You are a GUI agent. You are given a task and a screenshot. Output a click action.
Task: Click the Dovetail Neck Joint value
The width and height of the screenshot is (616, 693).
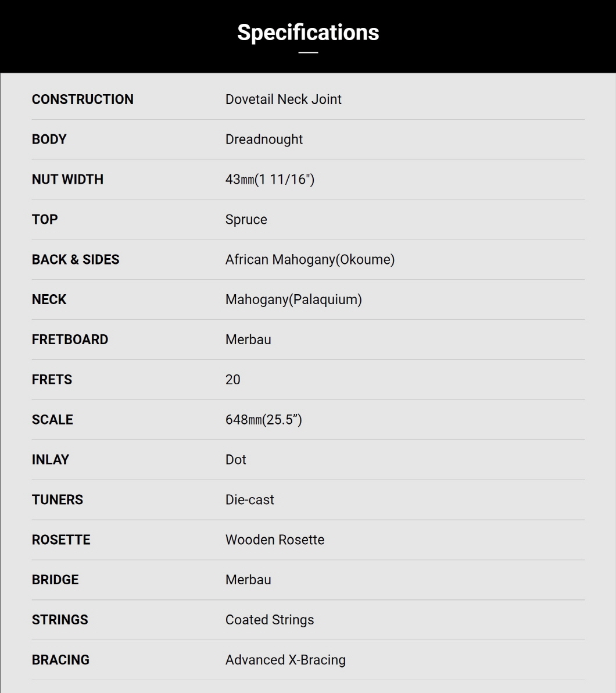[283, 99]
